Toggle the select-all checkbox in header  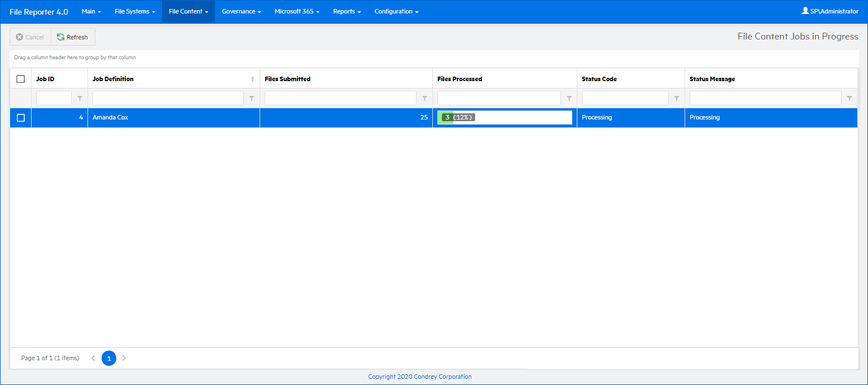(x=21, y=79)
